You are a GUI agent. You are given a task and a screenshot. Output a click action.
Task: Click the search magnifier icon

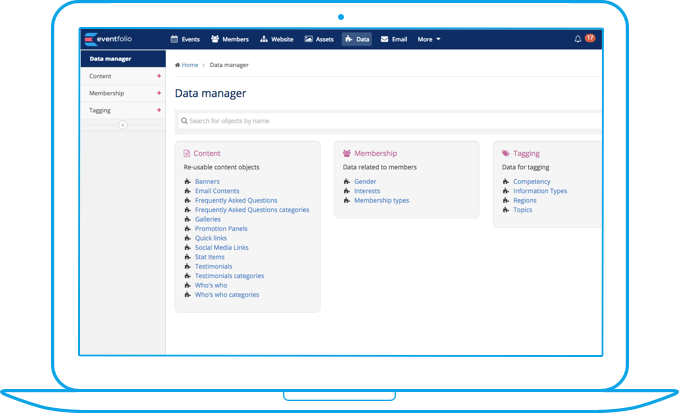(x=184, y=121)
